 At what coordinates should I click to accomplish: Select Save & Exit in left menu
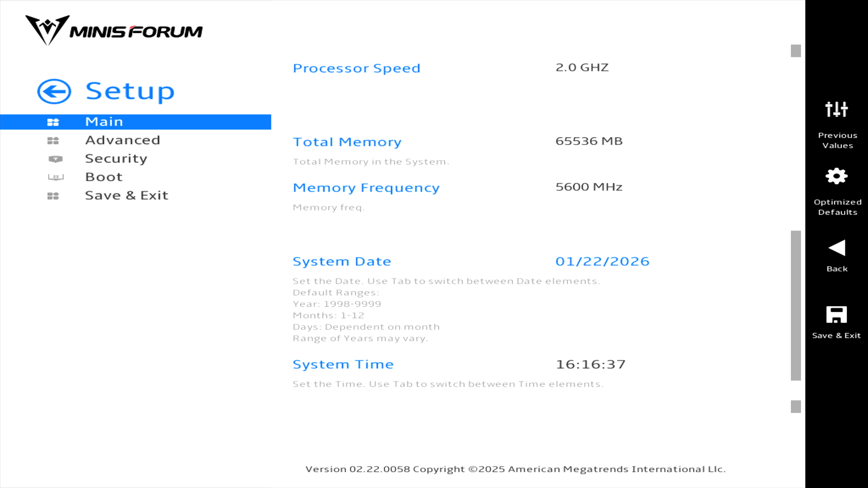click(x=127, y=196)
